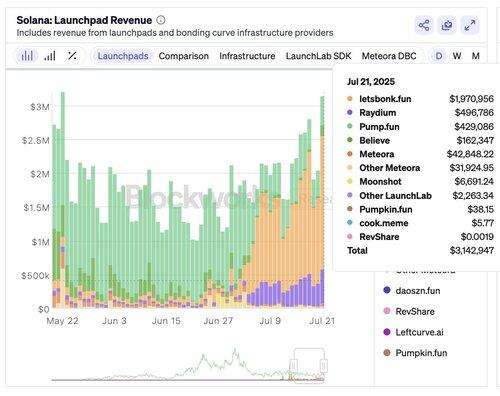Open the Infrastructure tab
The width and height of the screenshot is (500, 396).
tap(247, 56)
